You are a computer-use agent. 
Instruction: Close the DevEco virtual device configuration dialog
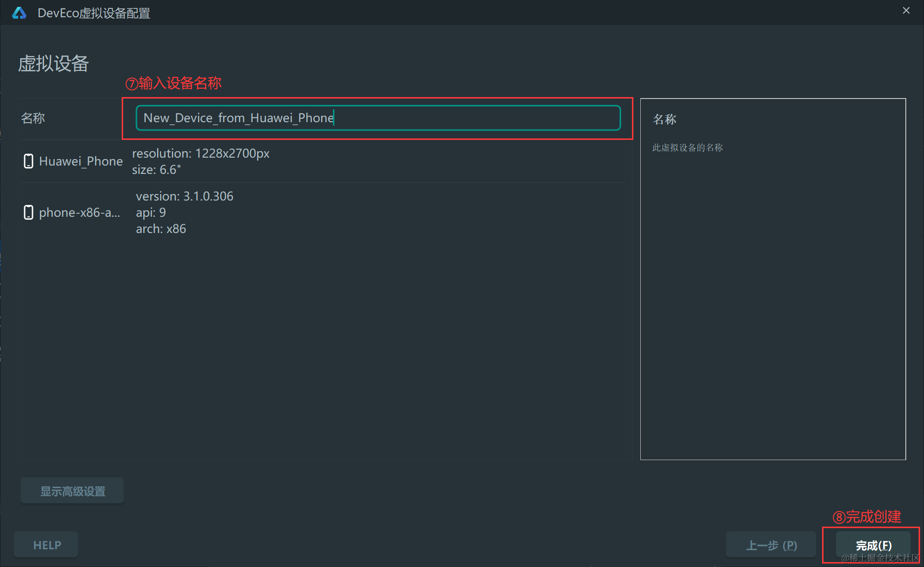tap(906, 10)
